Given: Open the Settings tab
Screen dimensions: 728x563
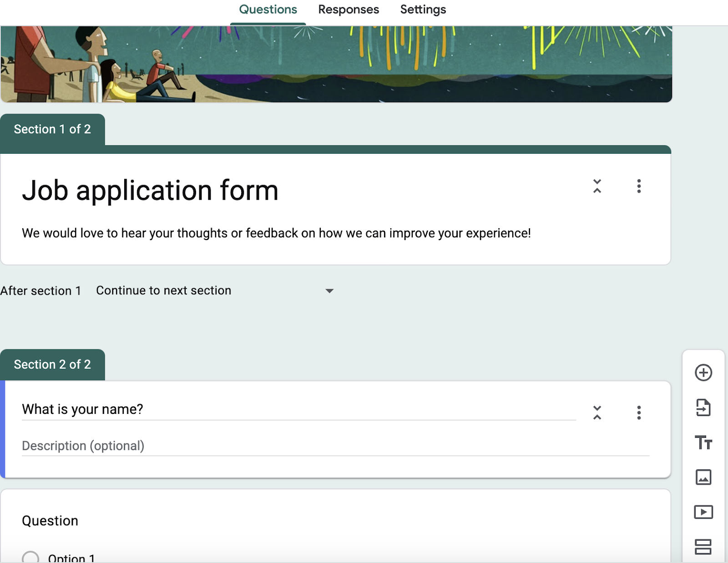Looking at the screenshot, I should point(423,9).
